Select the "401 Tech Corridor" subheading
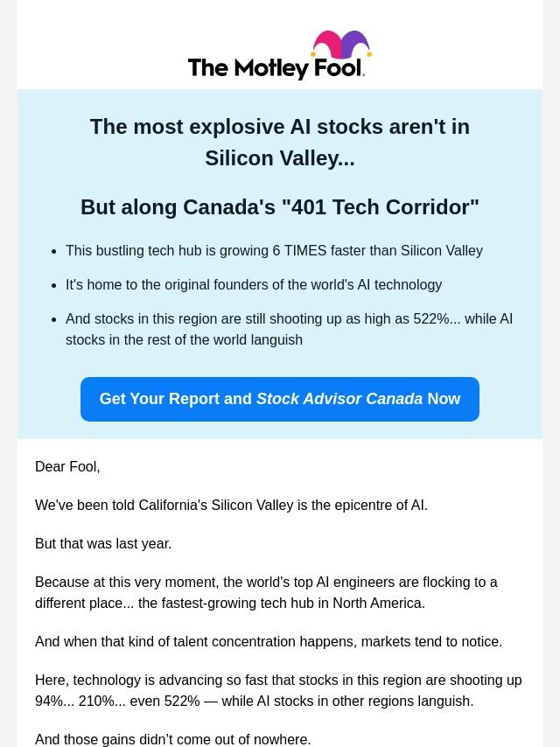The width and height of the screenshot is (560, 747). pyautogui.click(x=280, y=207)
